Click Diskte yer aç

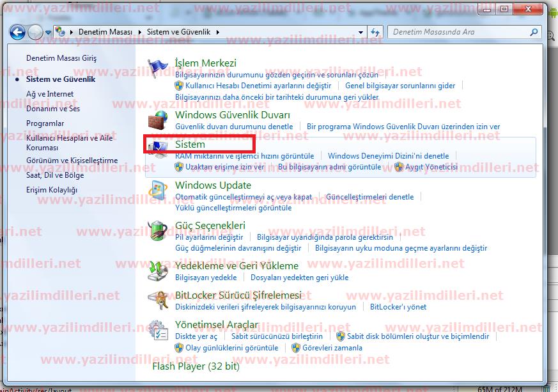tap(196, 336)
